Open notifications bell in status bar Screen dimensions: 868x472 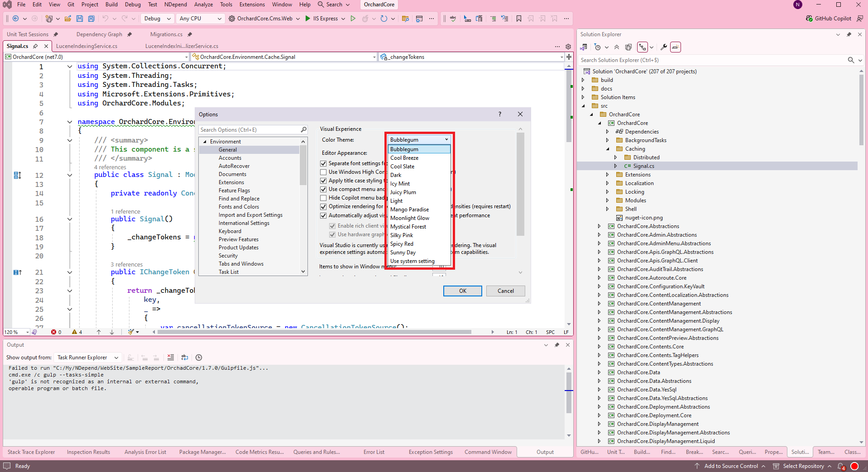(841, 466)
